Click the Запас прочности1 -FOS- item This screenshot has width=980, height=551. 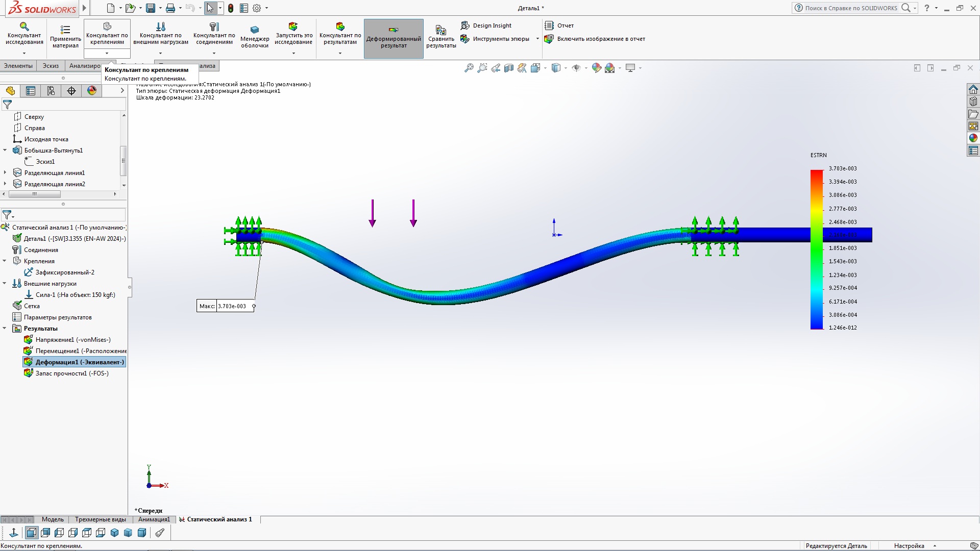[x=72, y=373]
